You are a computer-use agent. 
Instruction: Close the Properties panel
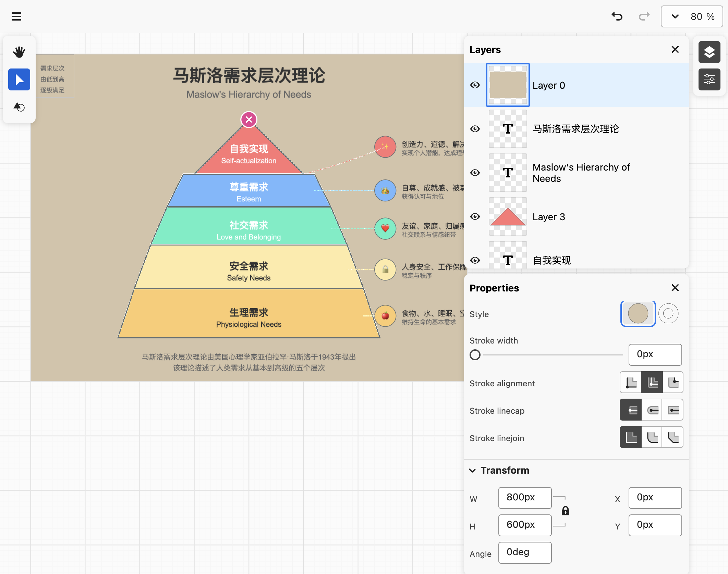pos(675,288)
